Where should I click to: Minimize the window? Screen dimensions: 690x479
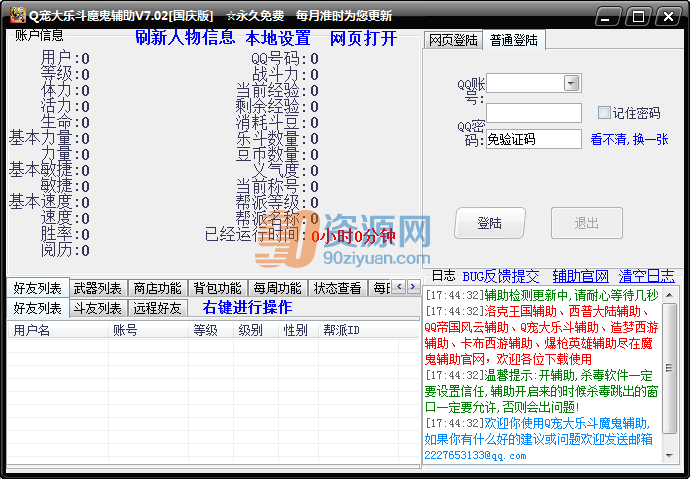tap(608, 17)
